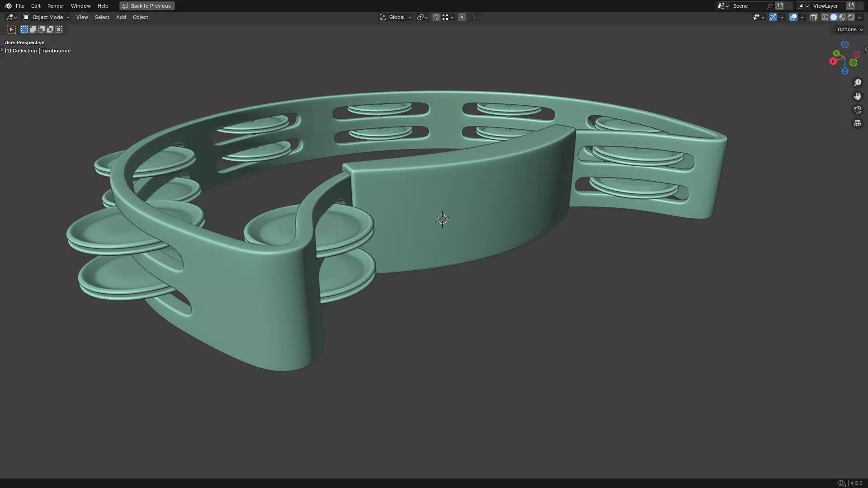
Task: Open the Object Mode dropdown
Action: (x=47, y=17)
